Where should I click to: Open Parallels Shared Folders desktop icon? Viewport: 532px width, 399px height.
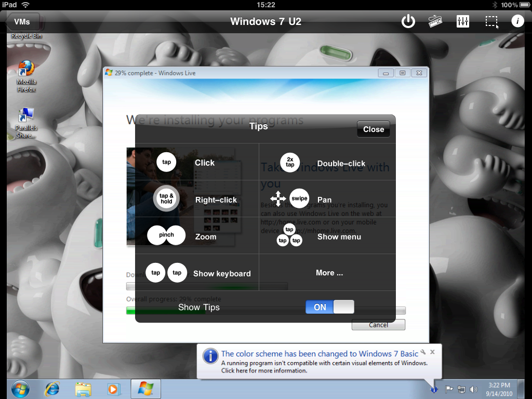click(26, 123)
